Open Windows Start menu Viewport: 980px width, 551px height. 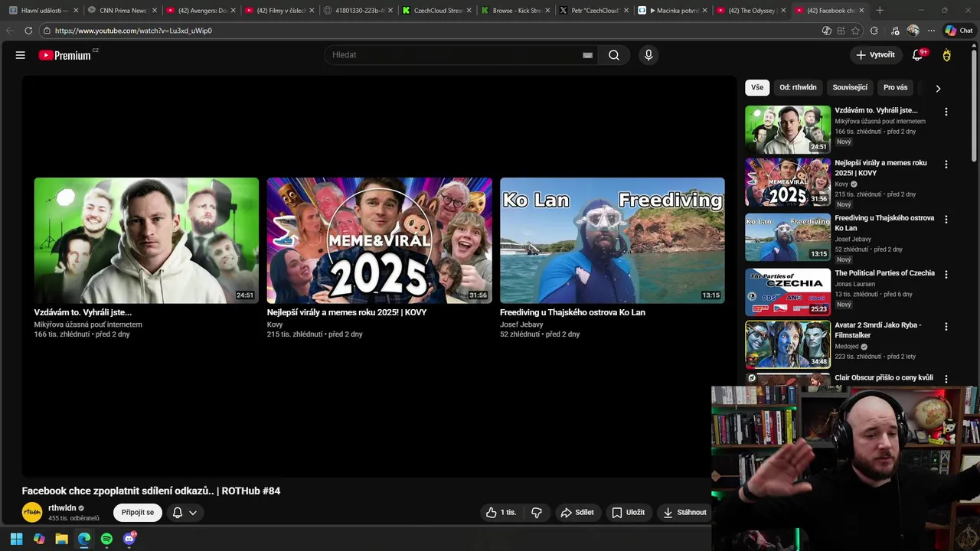click(x=16, y=539)
